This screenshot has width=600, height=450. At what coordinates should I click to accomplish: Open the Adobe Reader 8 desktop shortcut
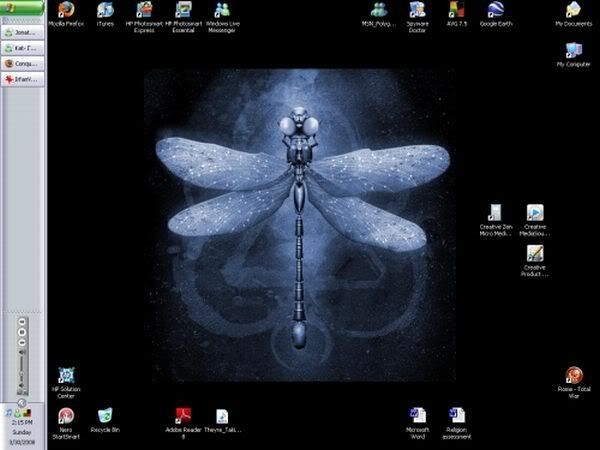tap(183, 423)
